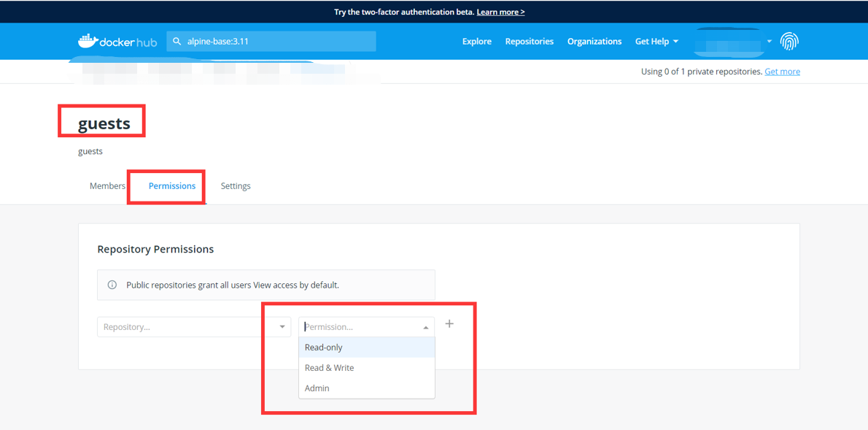
Task: Click the info icon in the notice
Action: [112, 285]
